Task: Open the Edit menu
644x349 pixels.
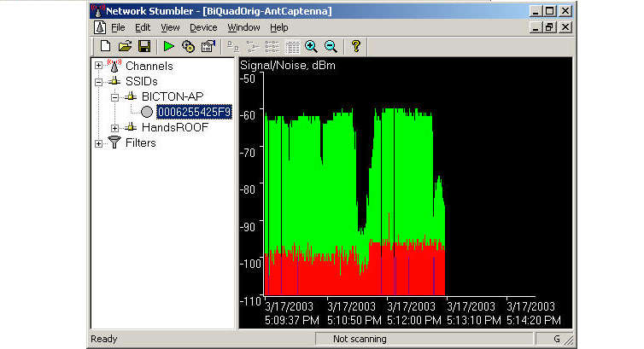Action: [x=143, y=27]
